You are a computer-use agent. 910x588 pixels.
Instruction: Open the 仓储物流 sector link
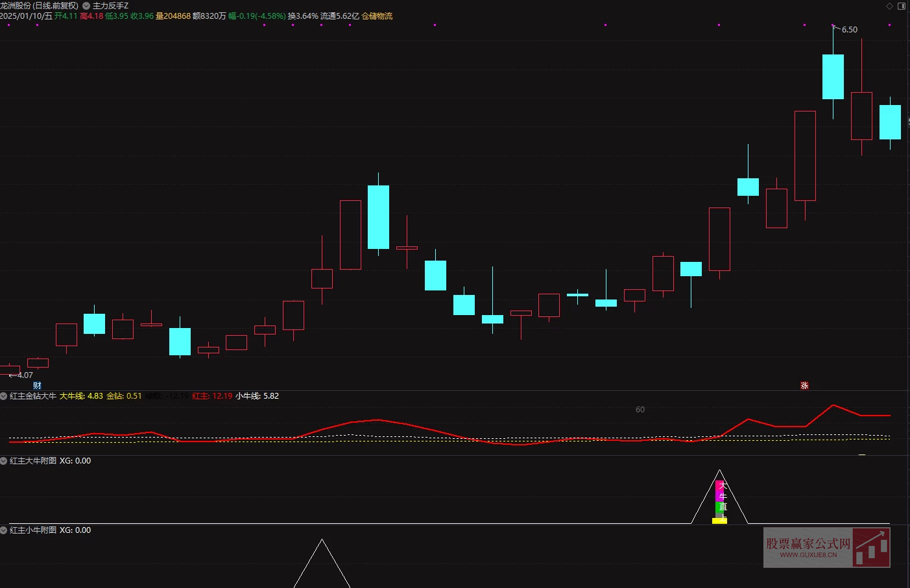click(377, 16)
